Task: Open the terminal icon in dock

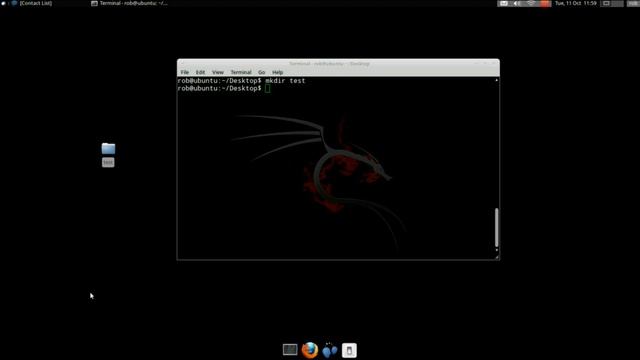Action: coord(290,349)
